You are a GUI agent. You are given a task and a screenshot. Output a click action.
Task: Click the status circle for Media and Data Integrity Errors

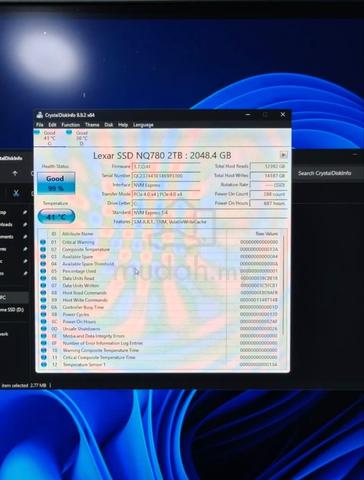(x=43, y=336)
